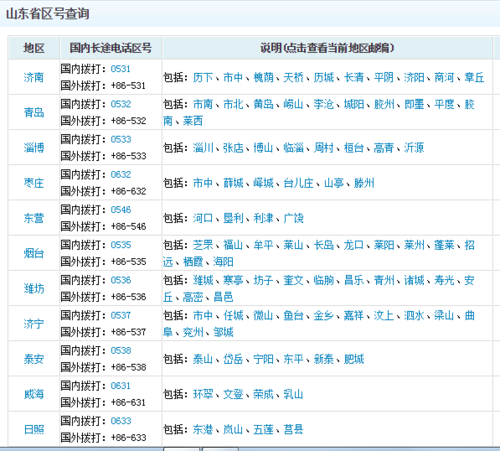The height and width of the screenshot is (451, 500).
Task: Open the 威海 region link
Action: 34,394
